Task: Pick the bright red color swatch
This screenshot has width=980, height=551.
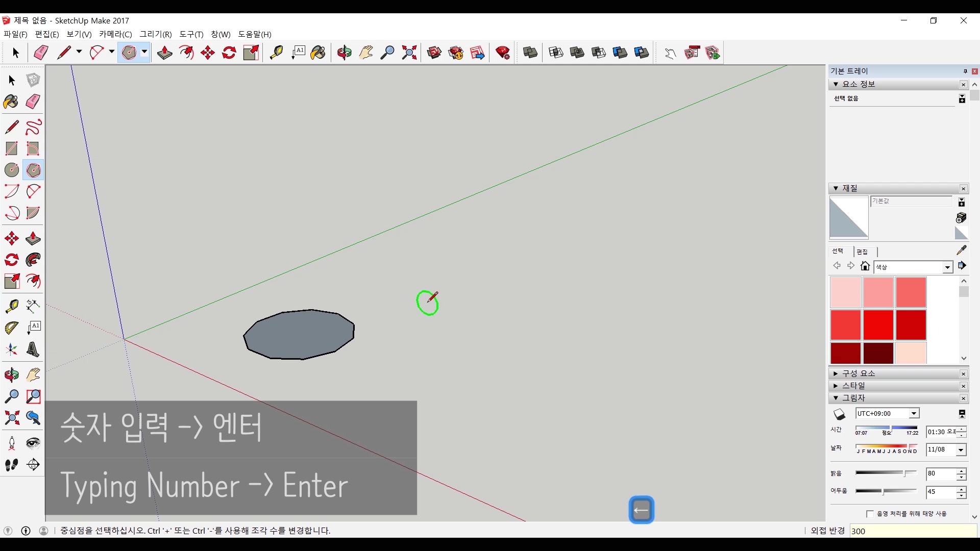Action: click(x=878, y=324)
